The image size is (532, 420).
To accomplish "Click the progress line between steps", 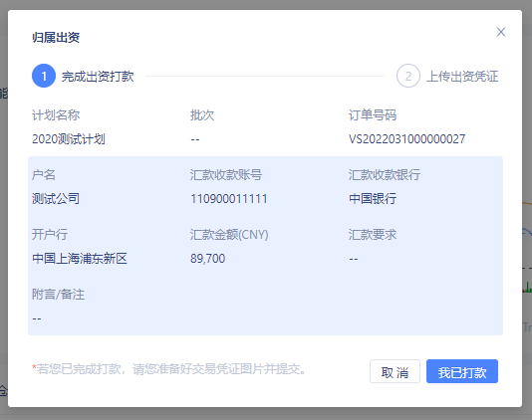I will click(265, 77).
